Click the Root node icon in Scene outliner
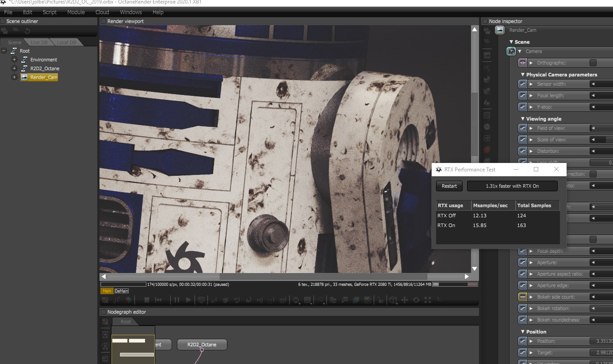This screenshot has width=613, height=364. tap(15, 51)
